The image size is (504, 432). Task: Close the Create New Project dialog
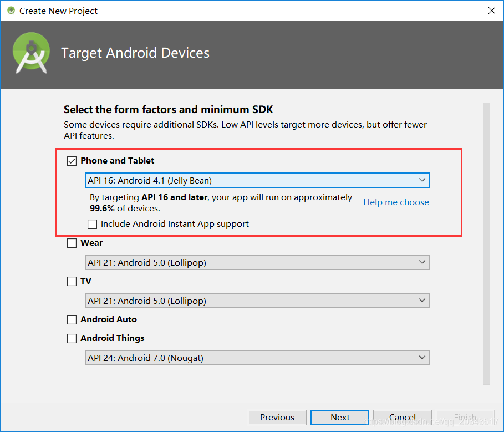491,11
